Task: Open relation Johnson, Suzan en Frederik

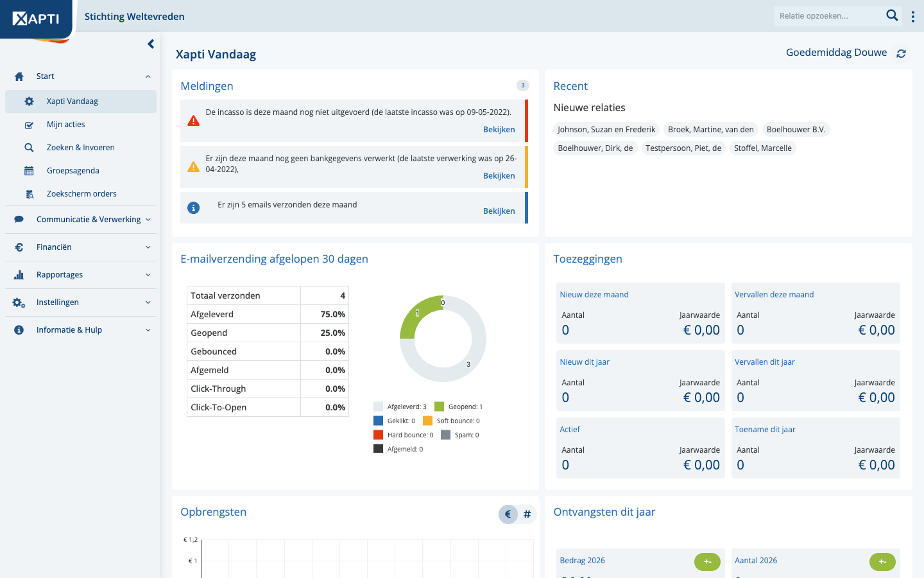Action: click(x=606, y=130)
